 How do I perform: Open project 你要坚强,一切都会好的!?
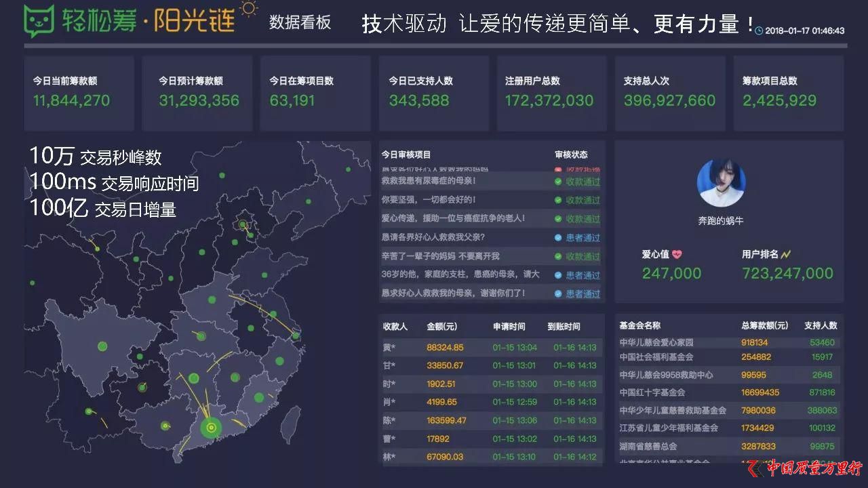tap(429, 200)
